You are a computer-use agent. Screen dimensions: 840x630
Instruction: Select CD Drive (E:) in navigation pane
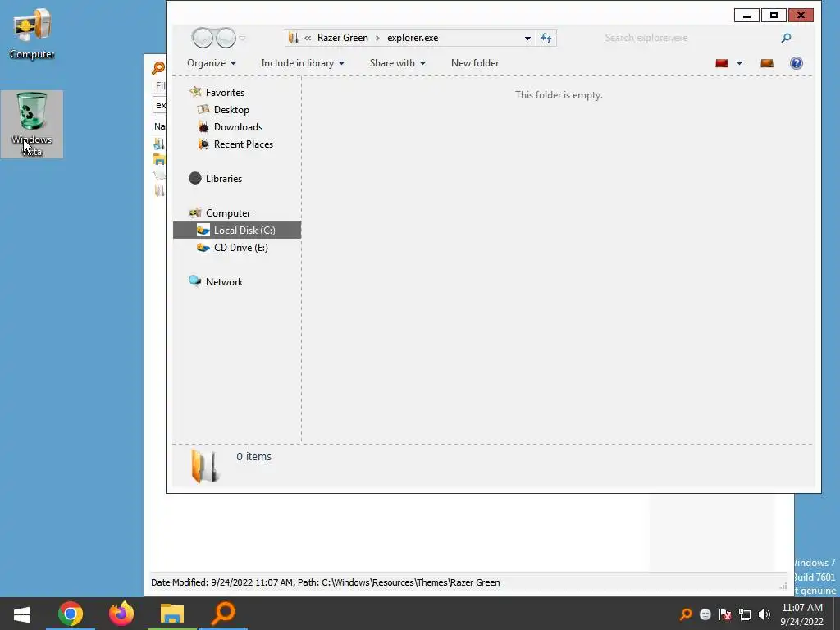(x=240, y=248)
